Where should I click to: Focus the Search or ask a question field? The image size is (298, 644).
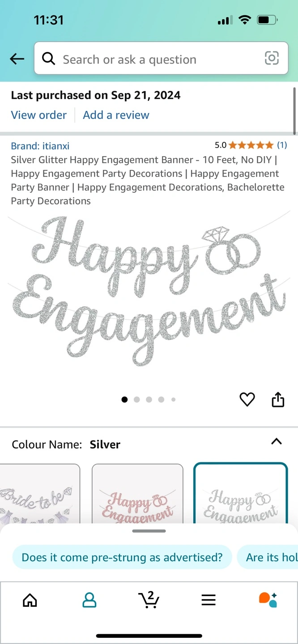[161, 59]
